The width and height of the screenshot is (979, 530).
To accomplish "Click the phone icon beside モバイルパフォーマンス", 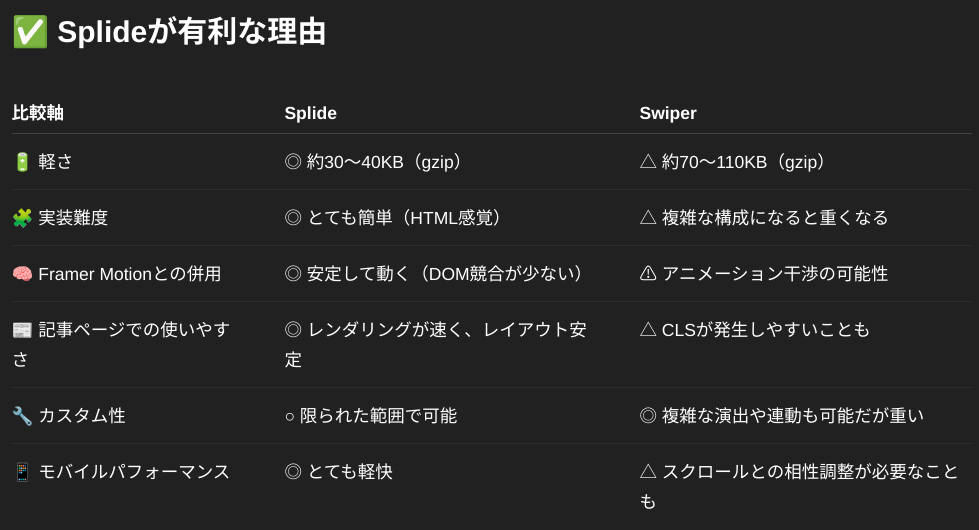I will (x=22, y=472).
